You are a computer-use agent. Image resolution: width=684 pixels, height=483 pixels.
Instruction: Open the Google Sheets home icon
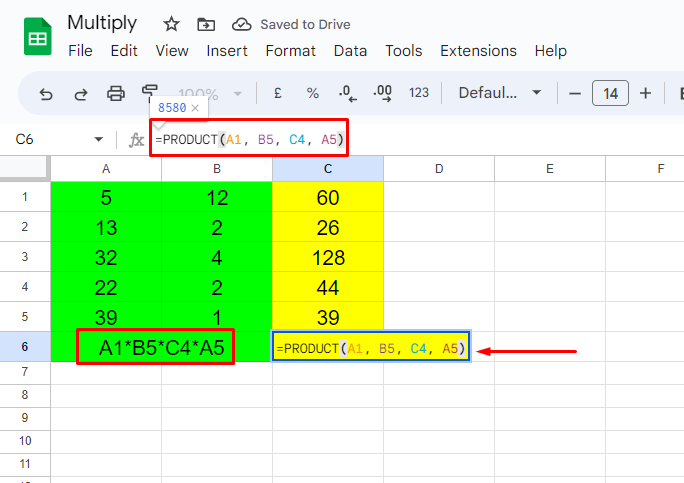pos(38,37)
